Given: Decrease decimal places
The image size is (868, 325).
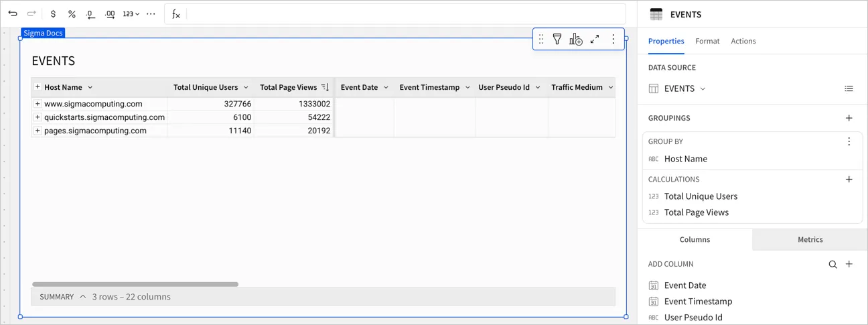Looking at the screenshot, I should point(90,14).
